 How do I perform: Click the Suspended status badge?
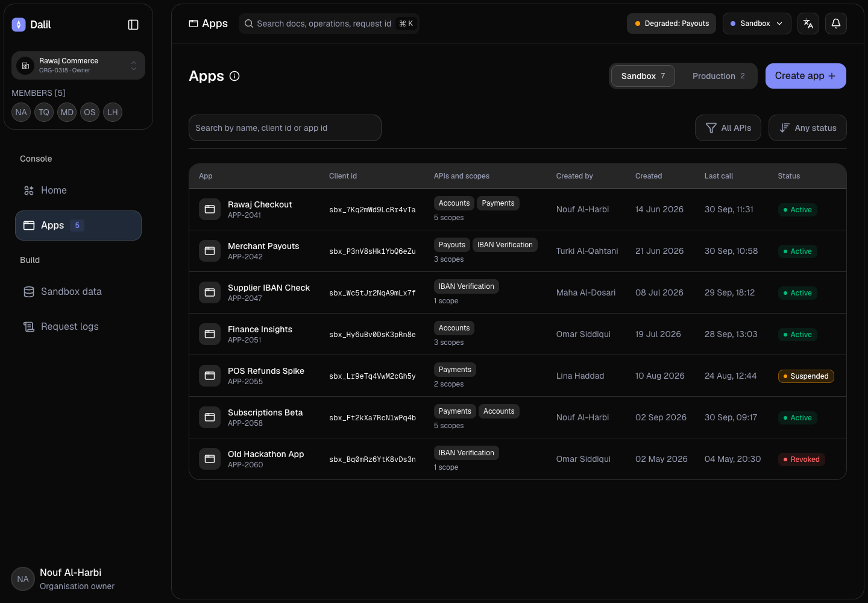click(806, 376)
